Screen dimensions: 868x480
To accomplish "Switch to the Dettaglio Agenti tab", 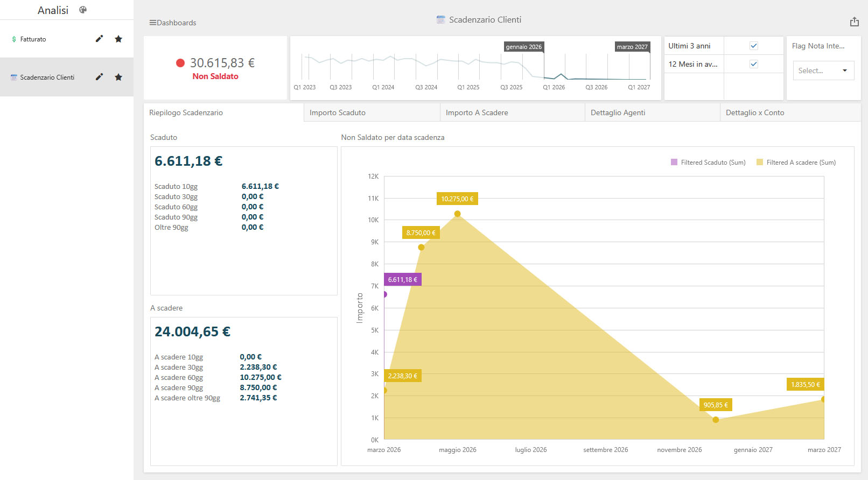I will point(653,112).
